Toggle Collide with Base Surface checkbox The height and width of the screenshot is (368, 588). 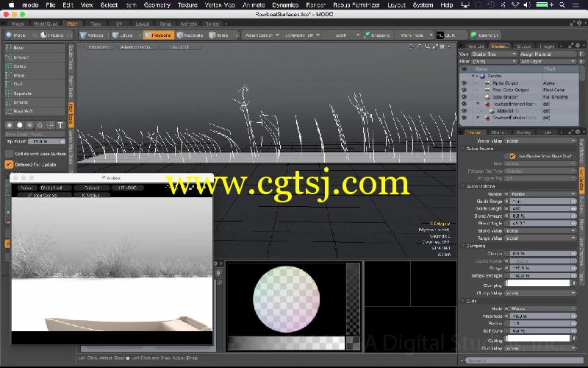(x=9, y=154)
